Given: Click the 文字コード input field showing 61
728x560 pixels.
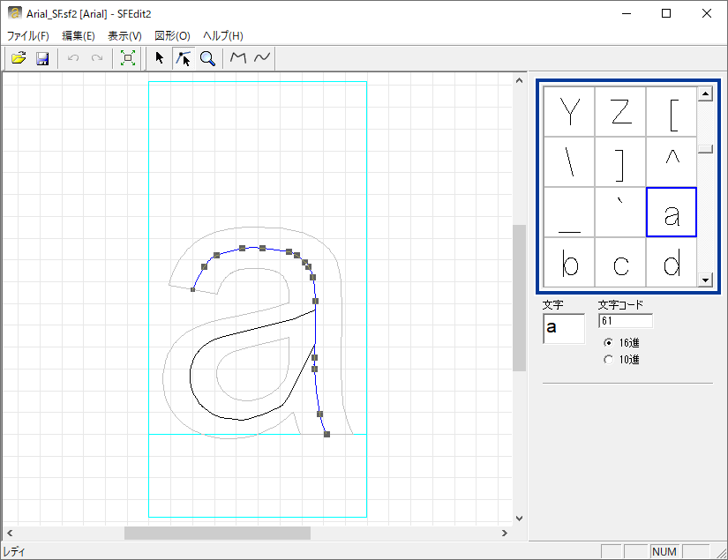Looking at the screenshot, I should [x=626, y=321].
